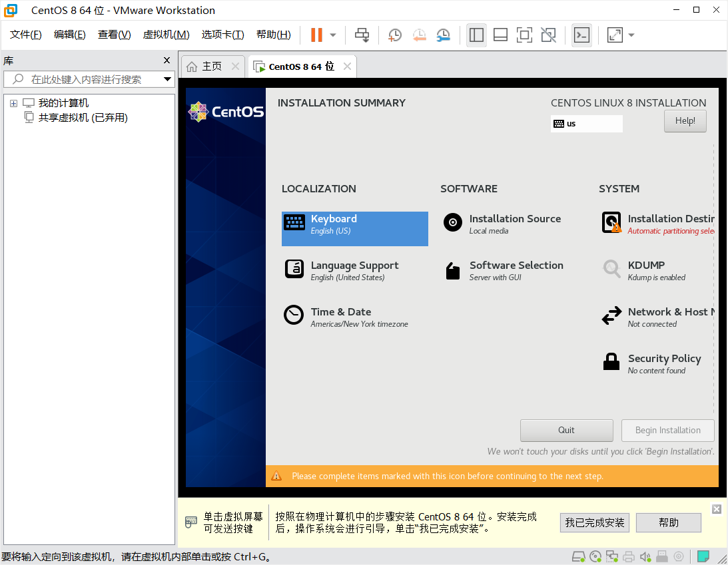Click the printer status icon

pyautogui.click(x=629, y=556)
